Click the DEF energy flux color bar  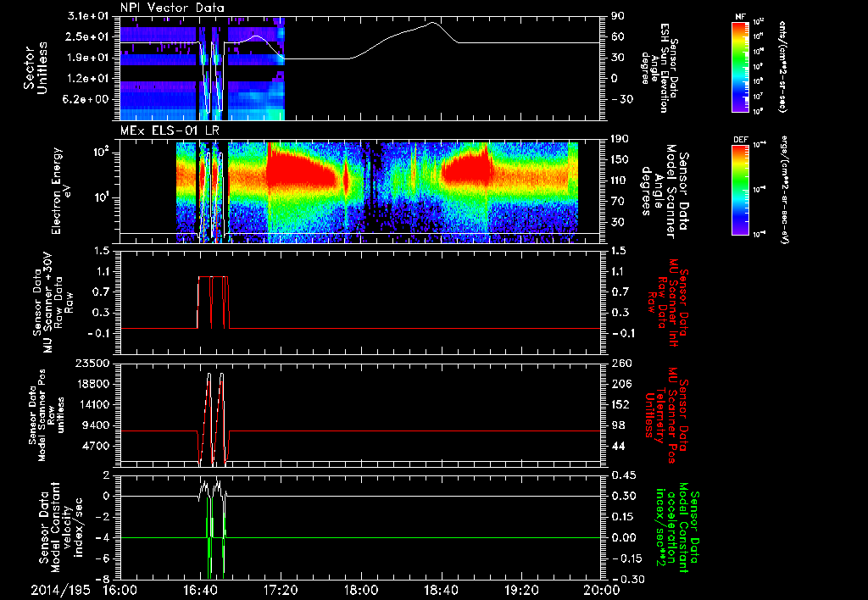(x=741, y=190)
